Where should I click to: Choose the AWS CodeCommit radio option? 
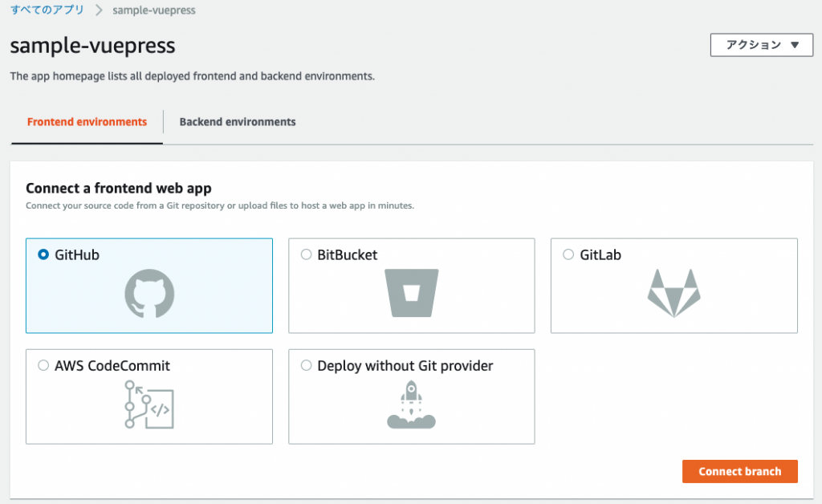point(43,365)
